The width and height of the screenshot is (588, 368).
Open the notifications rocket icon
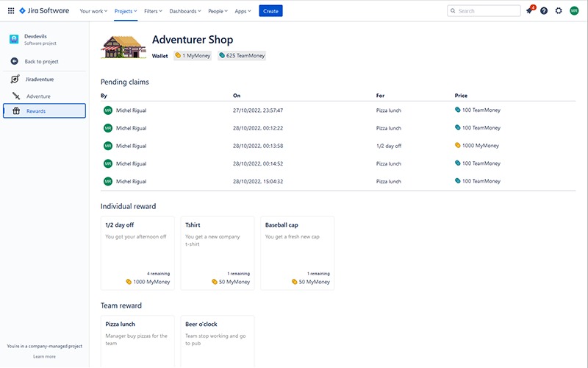click(529, 11)
